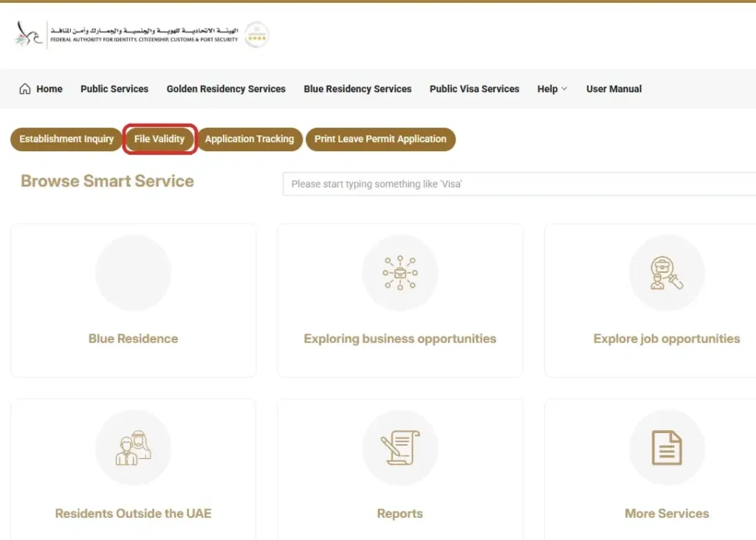The width and height of the screenshot is (756, 540).
Task: Click Print Leave Permit Application button
Action: (x=380, y=139)
